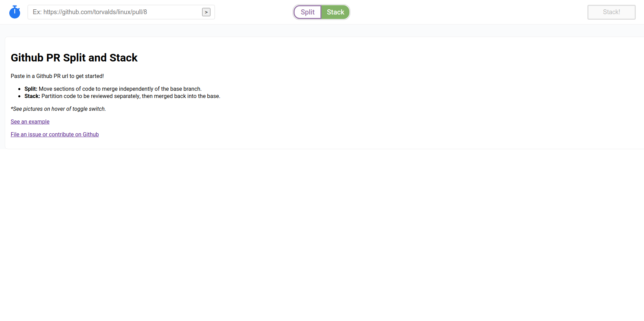Click the Stack! action button

[x=611, y=12]
